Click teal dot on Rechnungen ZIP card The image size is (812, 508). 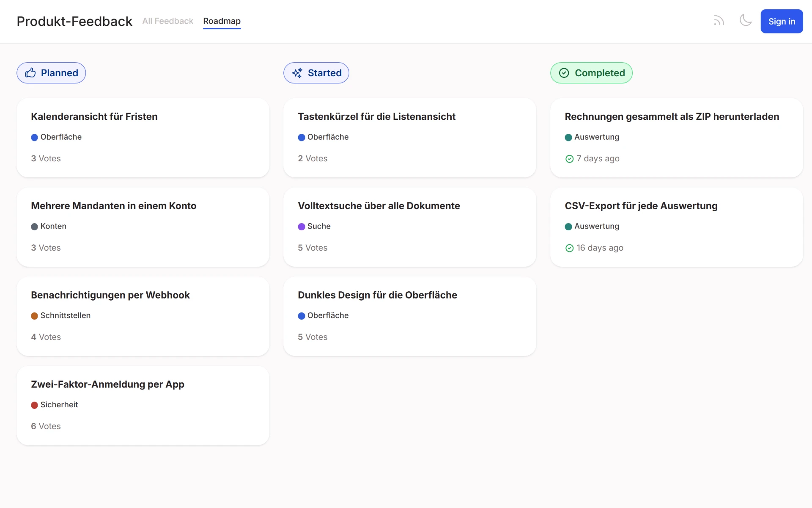pyautogui.click(x=568, y=137)
